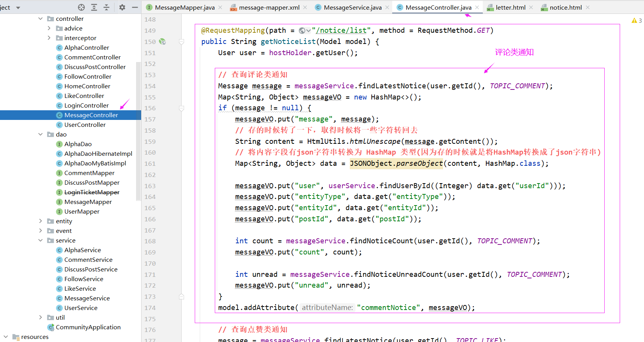The image size is (644, 342).
Task: Click the MessageMapper interface icon in tree
Action: tap(59, 202)
